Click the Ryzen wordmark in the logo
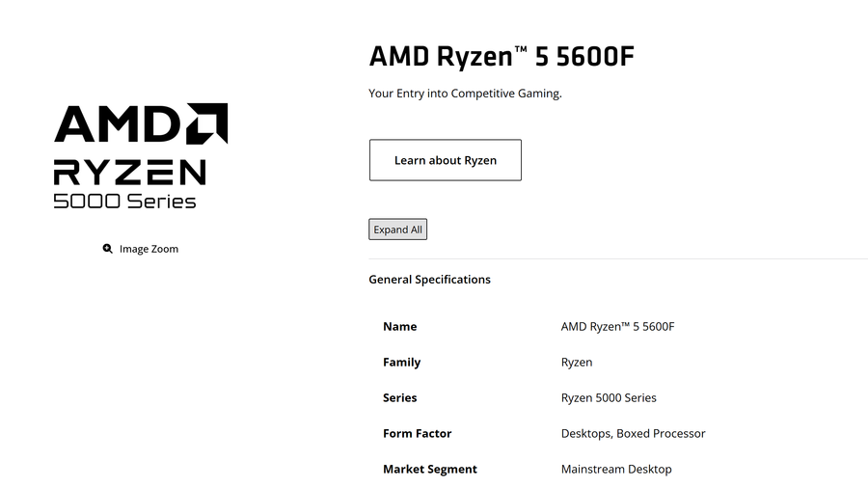The width and height of the screenshot is (868, 487). click(x=129, y=172)
